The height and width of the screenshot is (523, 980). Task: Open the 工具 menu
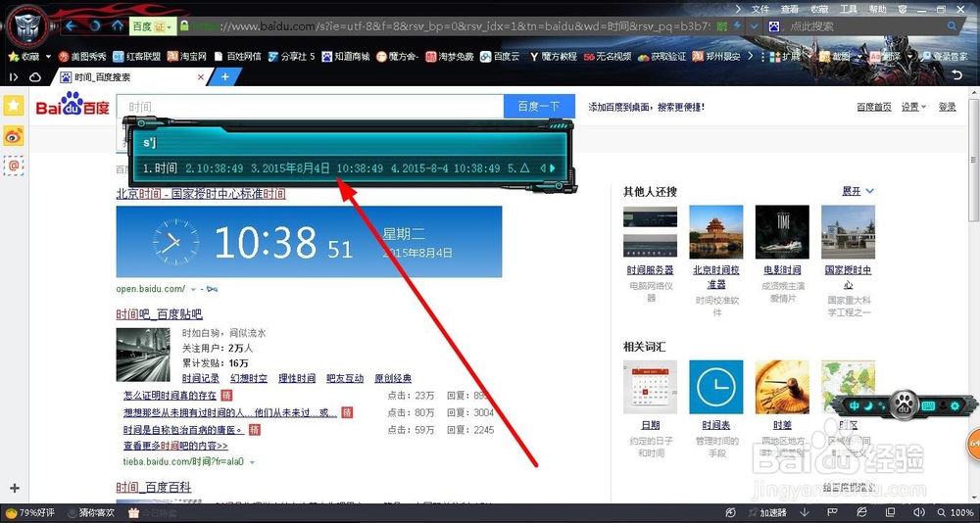click(848, 9)
